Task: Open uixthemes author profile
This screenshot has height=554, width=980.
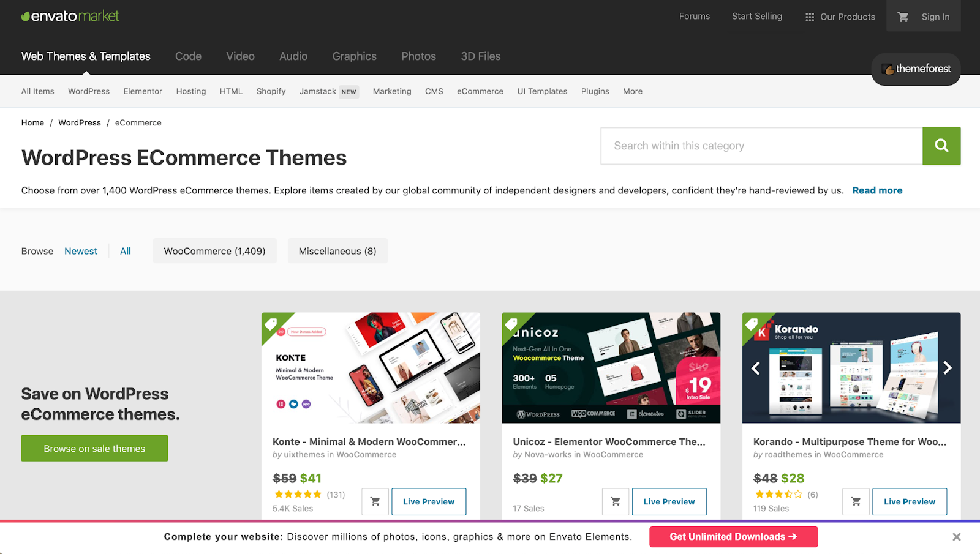Action: (304, 455)
